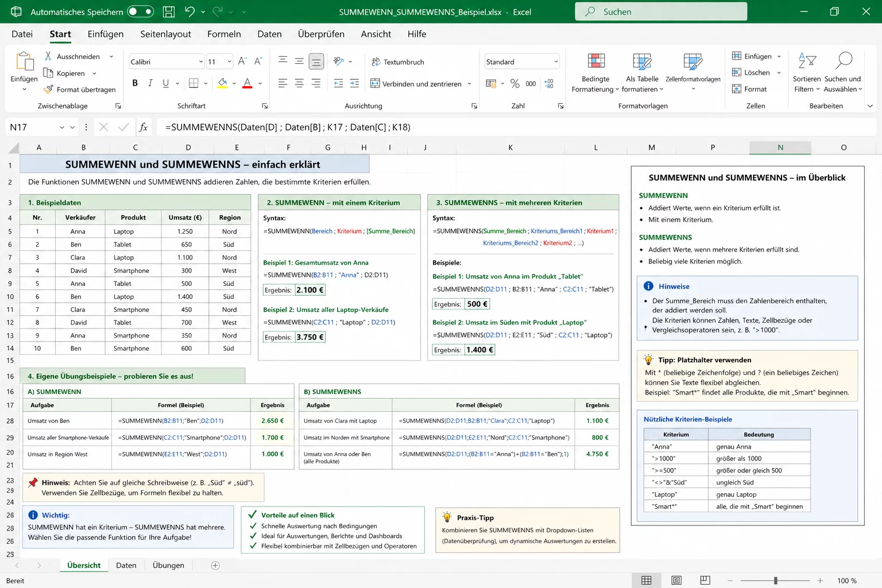Switch to the Daten sheet tab

pos(126,566)
